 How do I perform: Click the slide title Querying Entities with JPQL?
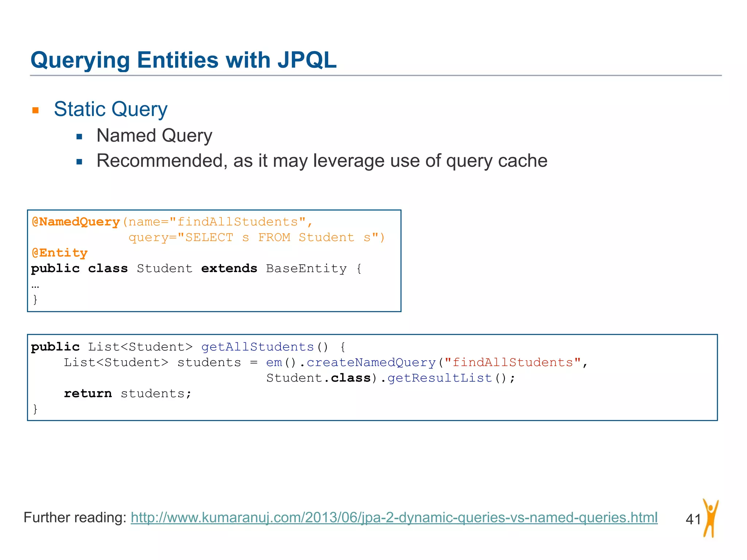[x=183, y=60]
